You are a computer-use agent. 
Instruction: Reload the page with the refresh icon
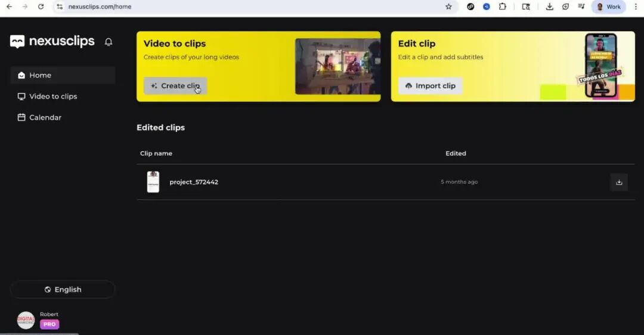click(x=41, y=7)
